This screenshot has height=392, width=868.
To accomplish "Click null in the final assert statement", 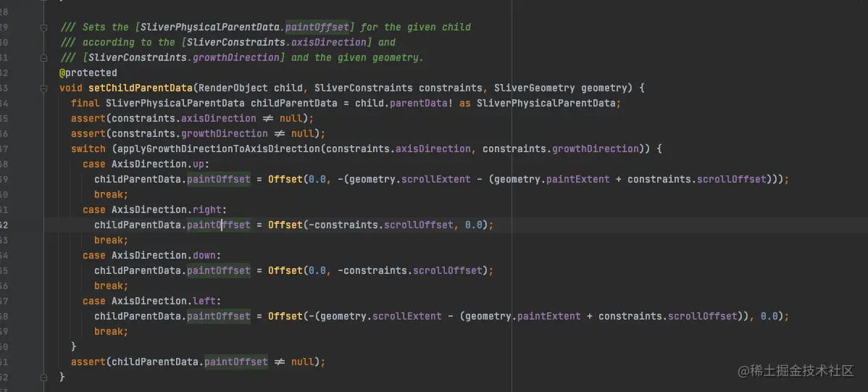I will click(302, 362).
